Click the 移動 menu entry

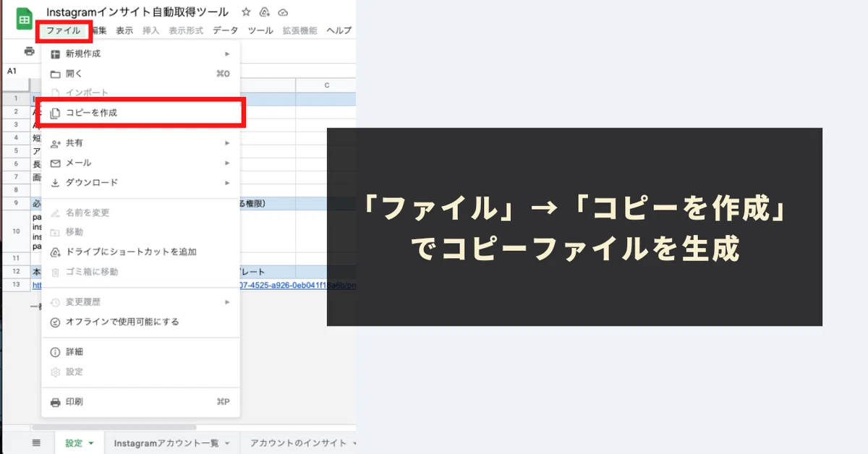[140, 232]
